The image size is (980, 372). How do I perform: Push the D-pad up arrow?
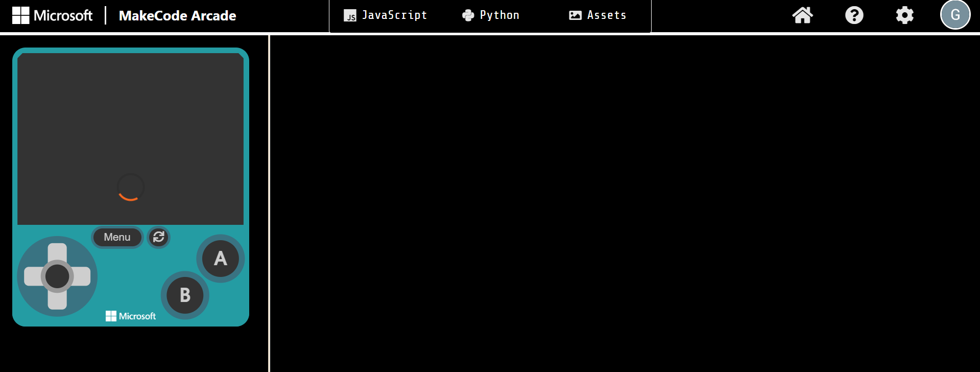tap(57, 252)
